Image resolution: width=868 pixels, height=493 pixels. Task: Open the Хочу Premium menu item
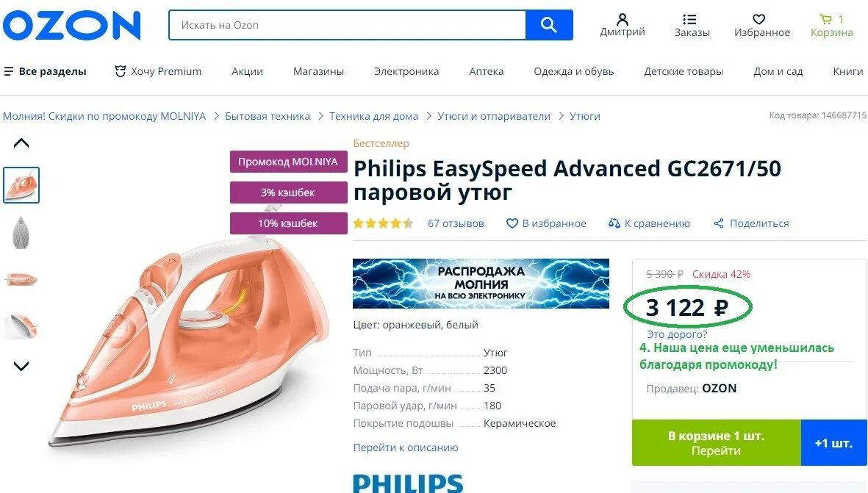pyautogui.click(x=158, y=71)
